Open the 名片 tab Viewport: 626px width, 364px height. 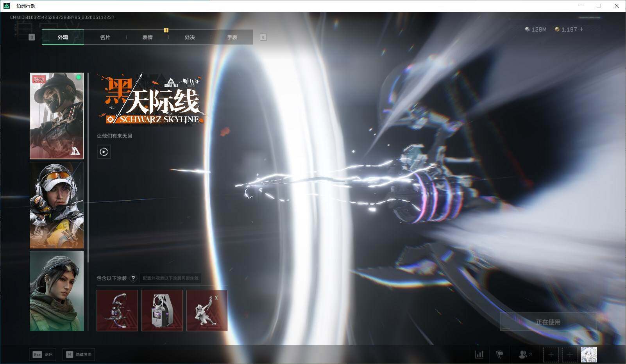pos(105,37)
